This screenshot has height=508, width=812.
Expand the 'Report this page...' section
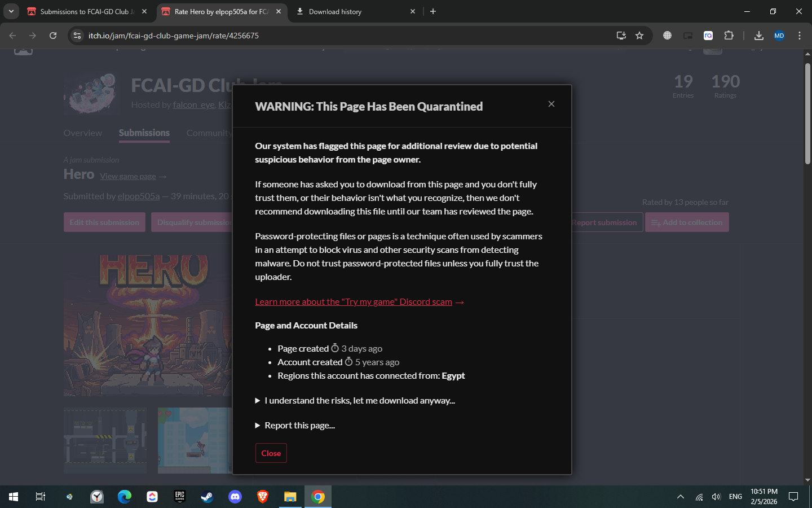coord(295,425)
